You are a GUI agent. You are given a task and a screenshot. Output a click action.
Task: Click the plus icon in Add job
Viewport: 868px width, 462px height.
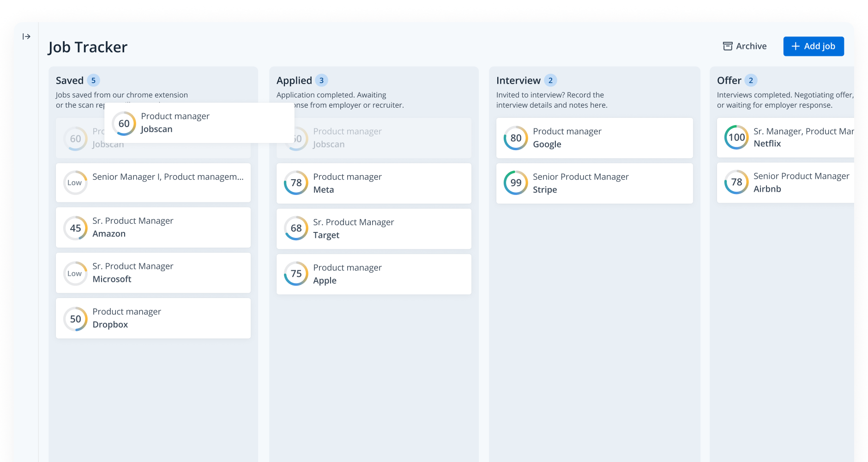point(796,46)
